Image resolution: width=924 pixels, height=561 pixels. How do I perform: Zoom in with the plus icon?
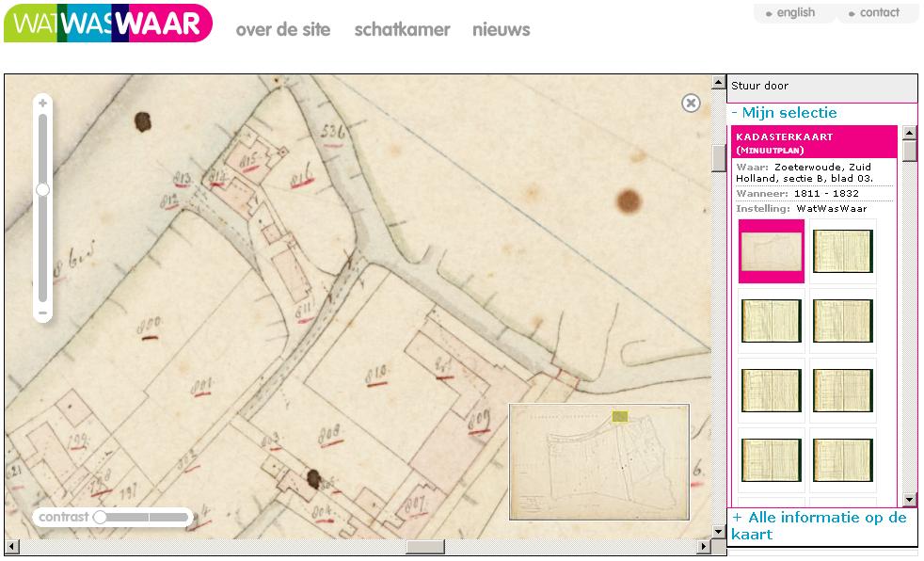[x=42, y=104]
